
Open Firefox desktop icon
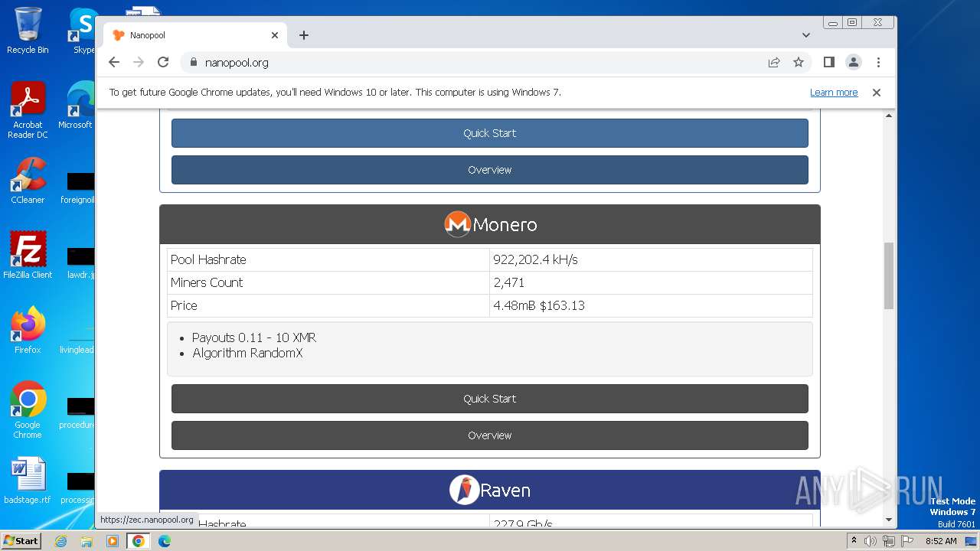tap(28, 331)
